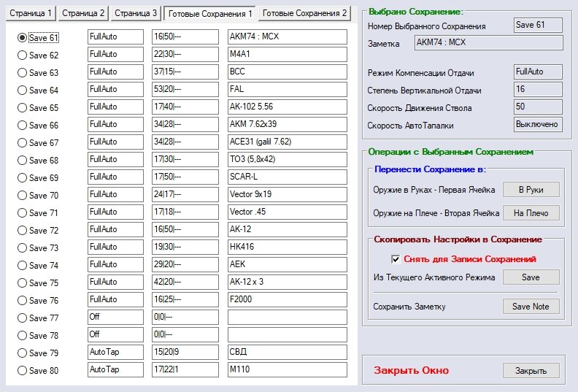The width and height of the screenshot is (578, 392).
Task: Select the Save 61 radio button
Action: [x=38, y=38]
